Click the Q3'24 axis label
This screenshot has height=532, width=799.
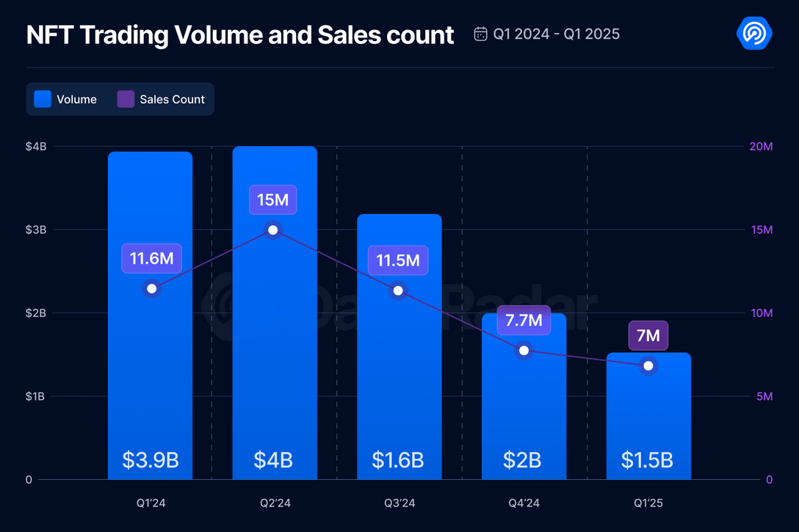click(x=399, y=503)
